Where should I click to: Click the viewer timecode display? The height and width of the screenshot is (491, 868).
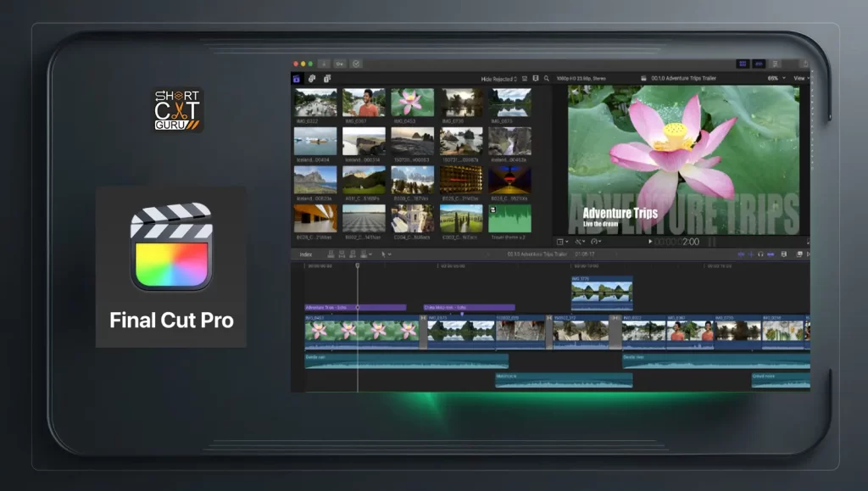click(677, 242)
